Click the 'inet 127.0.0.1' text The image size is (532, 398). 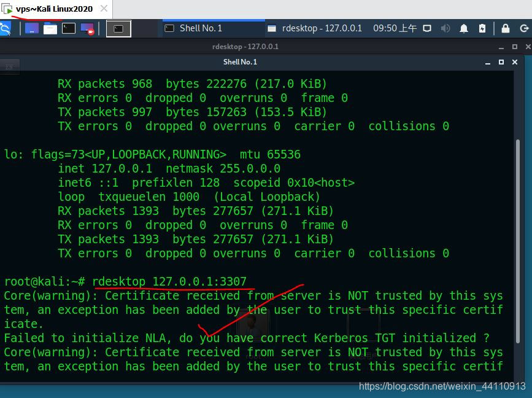click(105, 168)
